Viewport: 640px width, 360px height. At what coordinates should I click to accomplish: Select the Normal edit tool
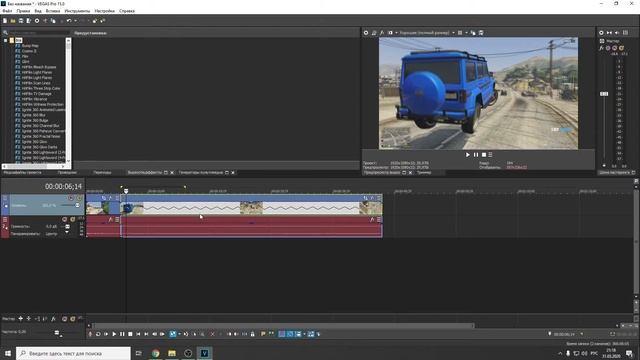coord(173,334)
